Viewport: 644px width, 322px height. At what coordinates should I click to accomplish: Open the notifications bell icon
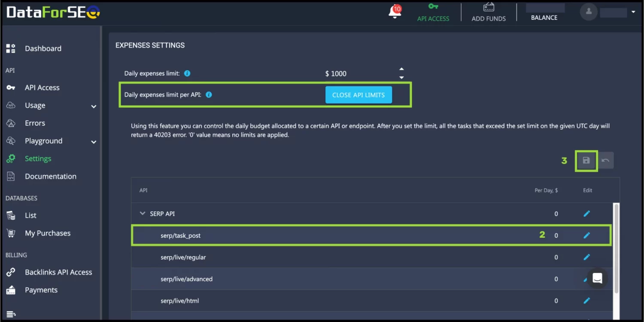pos(395,12)
